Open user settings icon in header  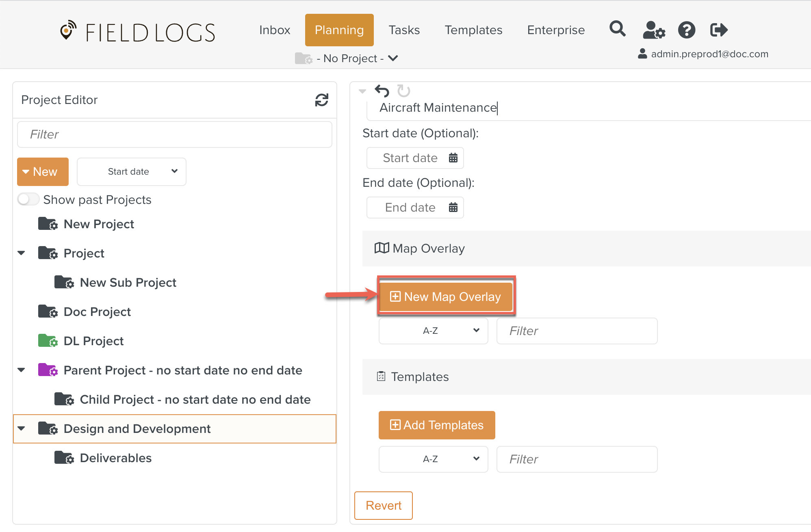click(x=653, y=30)
